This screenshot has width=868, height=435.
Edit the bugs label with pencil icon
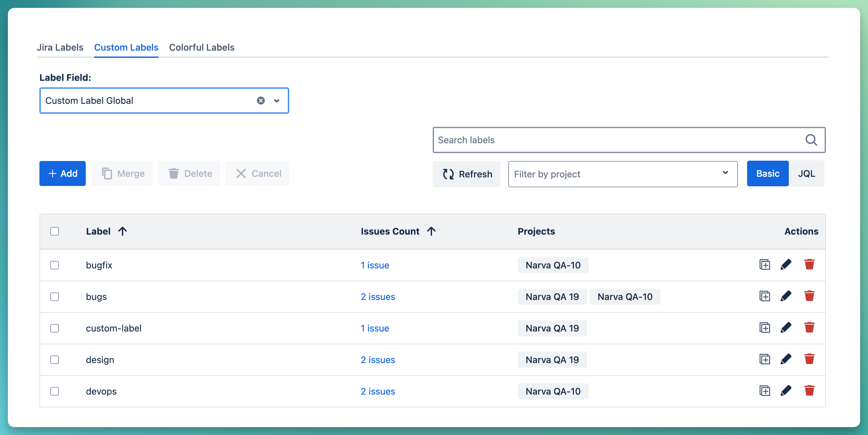pyautogui.click(x=786, y=296)
